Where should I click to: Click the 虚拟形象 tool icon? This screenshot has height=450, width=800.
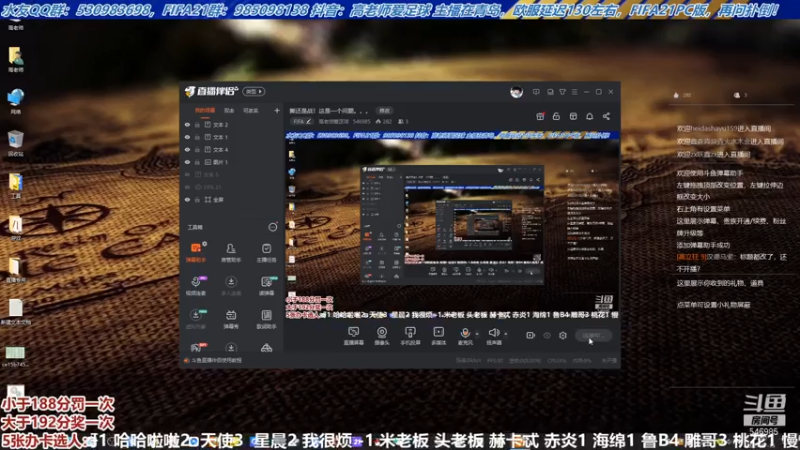click(196, 315)
